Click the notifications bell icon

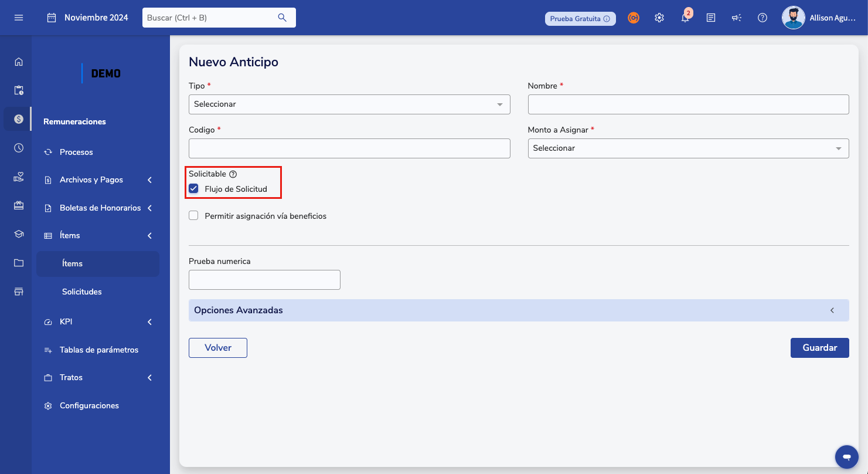685,18
